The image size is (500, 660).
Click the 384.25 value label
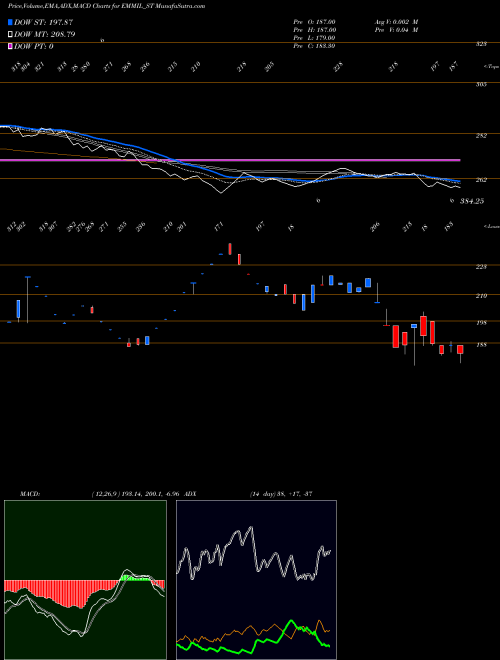[472, 201]
